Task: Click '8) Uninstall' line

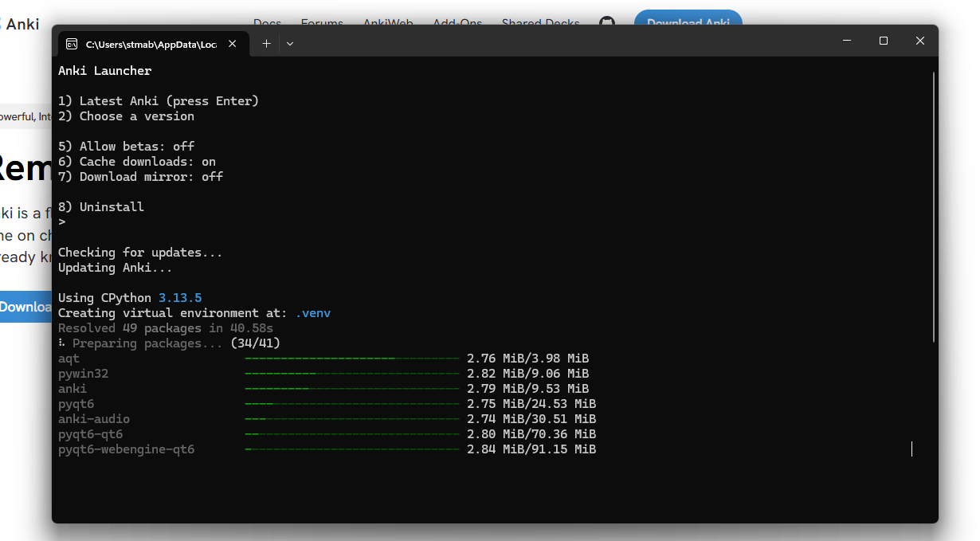Action: click(101, 207)
